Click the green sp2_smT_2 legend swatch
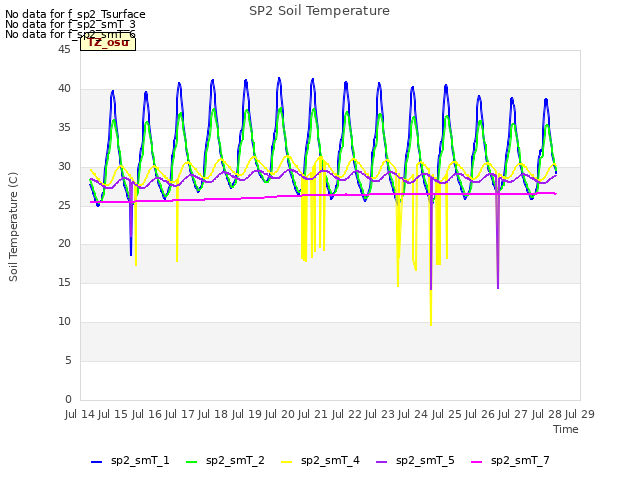Screen dimensions: 640x480 [x=191, y=462]
